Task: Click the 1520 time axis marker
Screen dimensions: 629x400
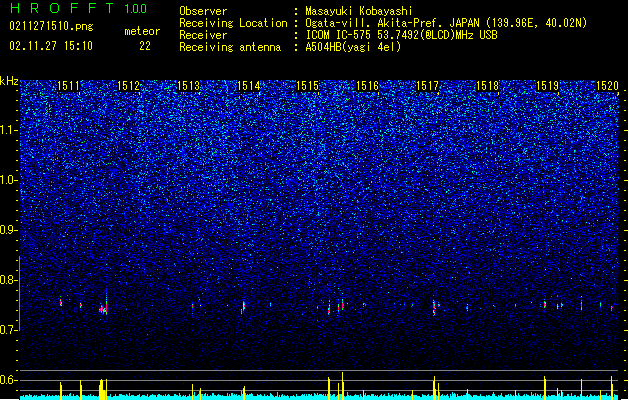Action: coord(607,86)
